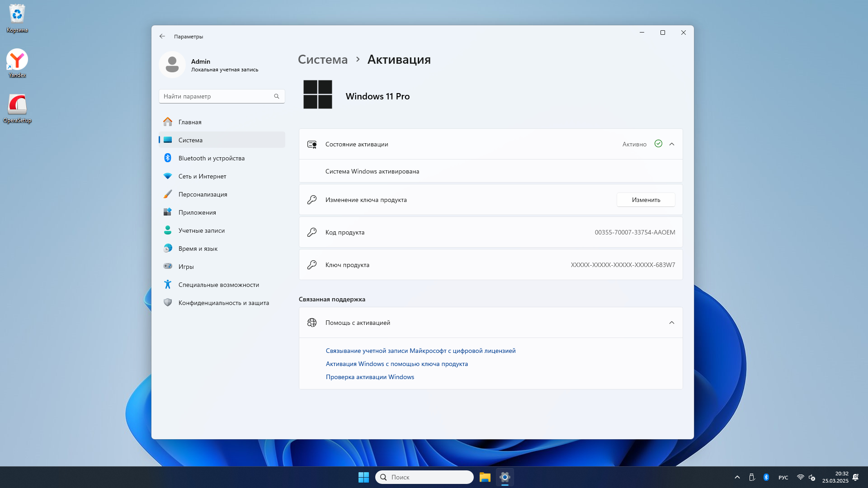This screenshot has height=488, width=868.
Task: Collapse Состояние активации section
Action: pos(672,144)
